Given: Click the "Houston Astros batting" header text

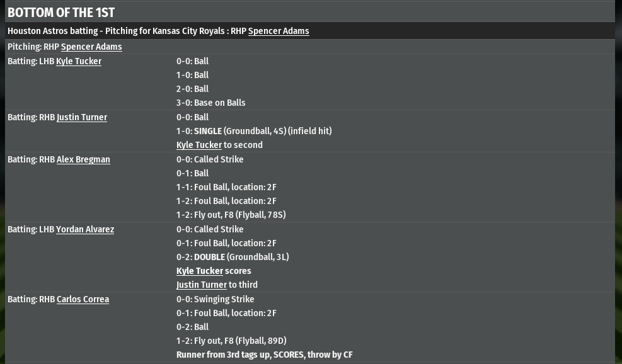Looking at the screenshot, I should (x=53, y=31).
